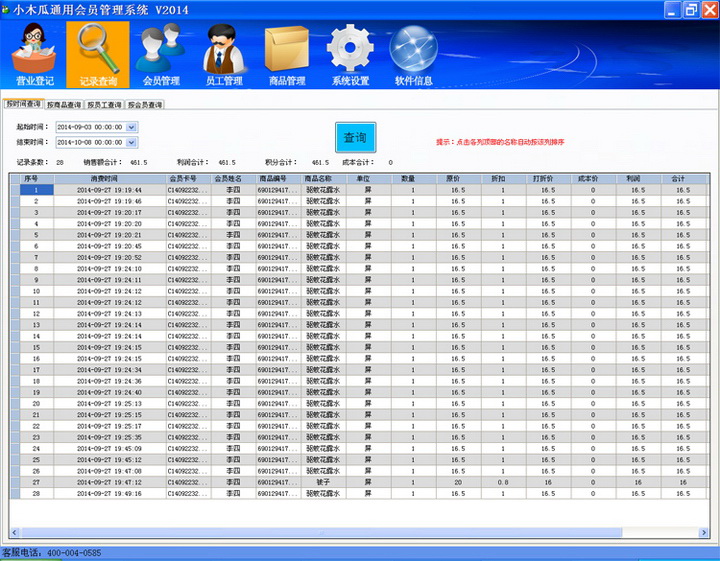Image resolution: width=720 pixels, height=561 pixels.
Task: Open 员工管理 staff management icon
Action: tap(224, 52)
